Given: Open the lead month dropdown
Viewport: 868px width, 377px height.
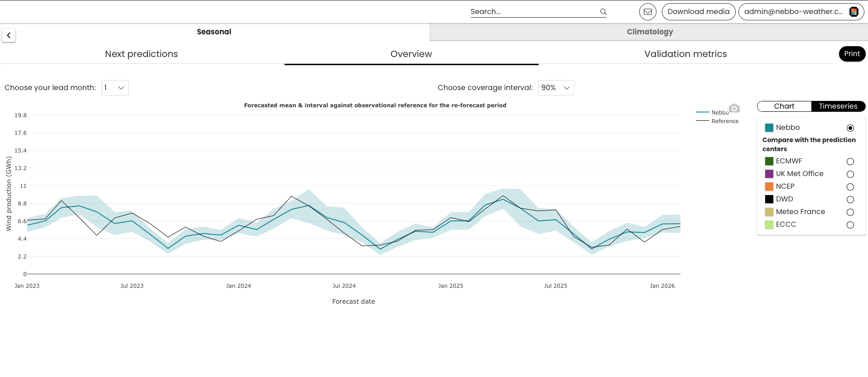Looking at the screenshot, I should pyautogui.click(x=115, y=88).
